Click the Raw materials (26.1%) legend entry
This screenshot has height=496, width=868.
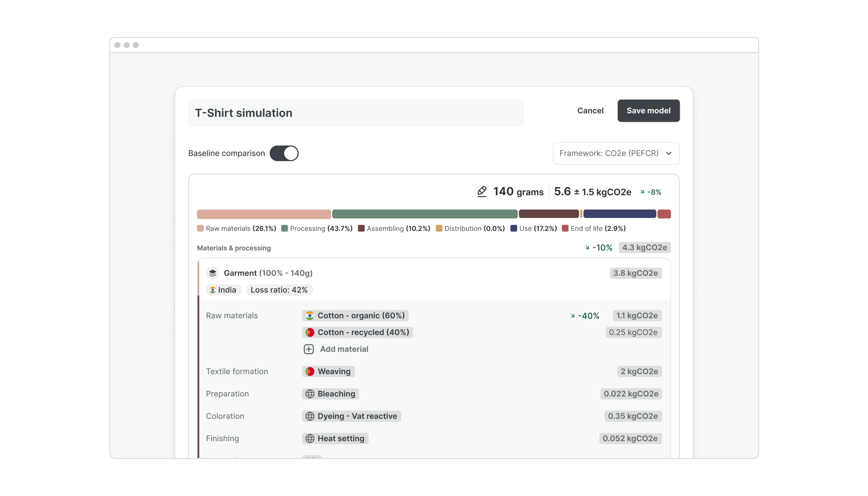tap(237, 228)
